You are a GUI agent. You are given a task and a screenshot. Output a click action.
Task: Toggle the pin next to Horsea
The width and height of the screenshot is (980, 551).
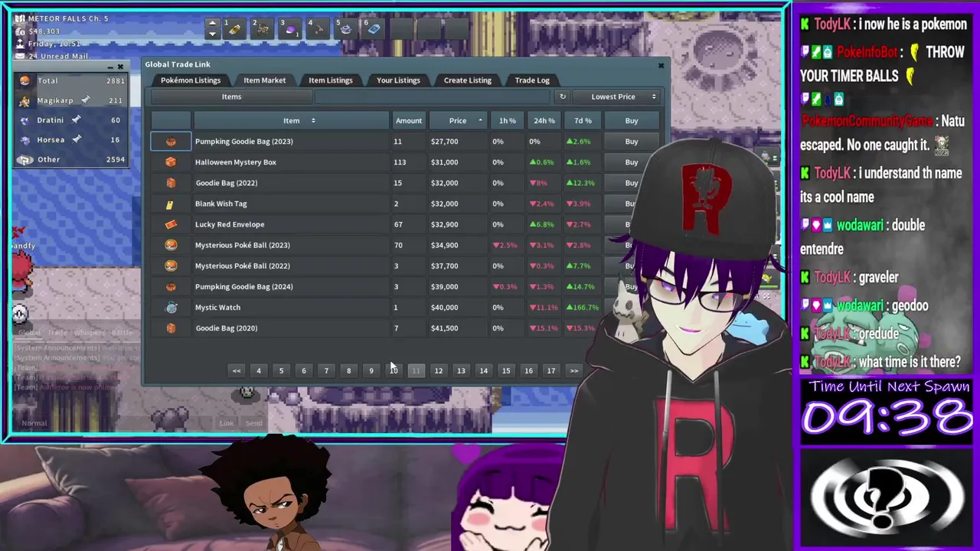click(x=77, y=139)
